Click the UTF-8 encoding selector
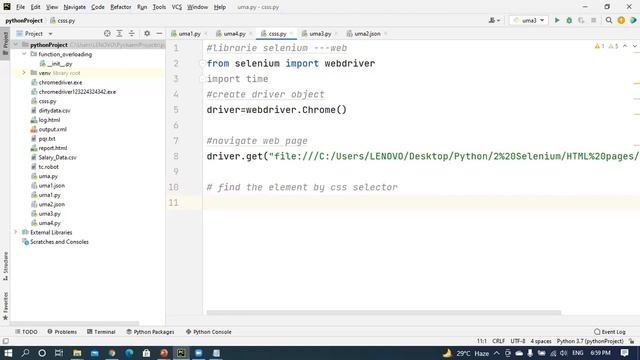This screenshot has height=360, width=640. 518,341
